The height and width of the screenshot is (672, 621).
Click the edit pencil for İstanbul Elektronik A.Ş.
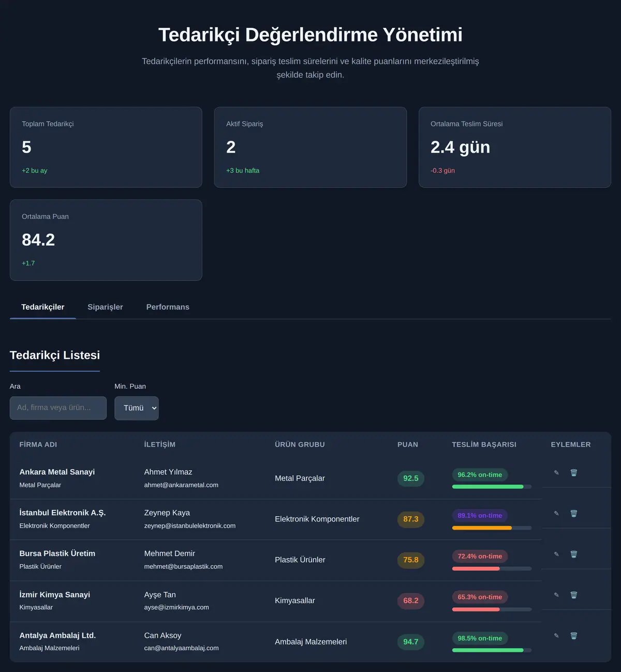coord(556,514)
